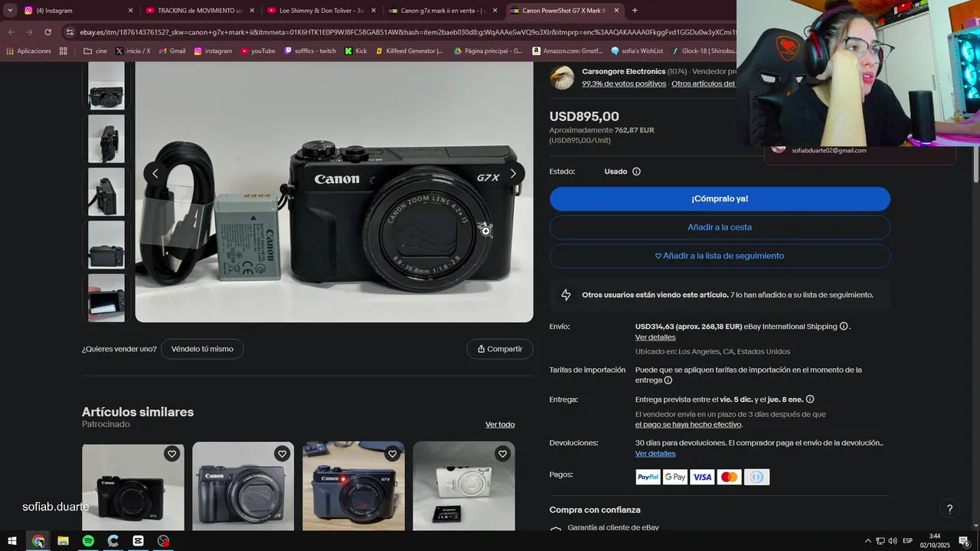The width and height of the screenshot is (980, 551).
Task: Favorite the white camera similar item
Action: (x=502, y=454)
